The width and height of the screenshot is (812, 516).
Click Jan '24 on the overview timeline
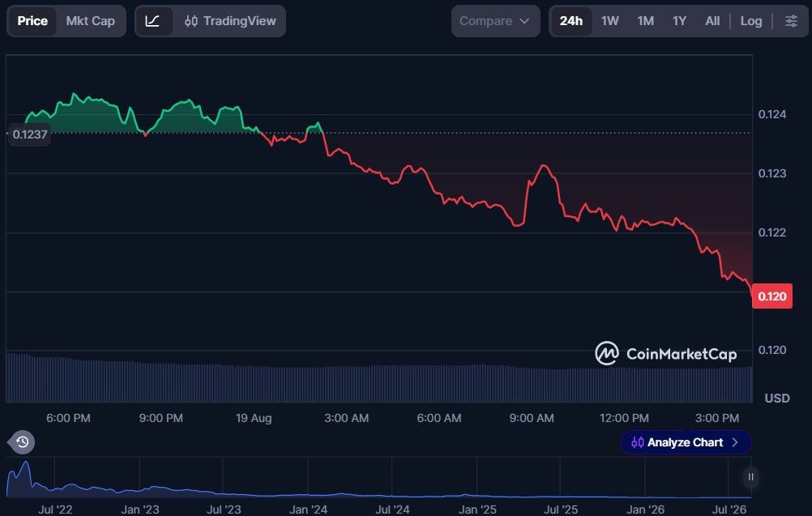point(308,510)
